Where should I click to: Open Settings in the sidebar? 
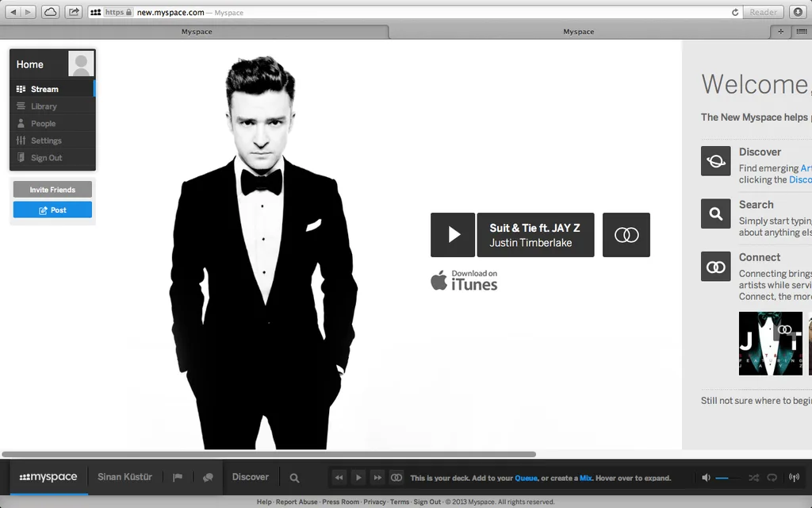pyautogui.click(x=52, y=140)
